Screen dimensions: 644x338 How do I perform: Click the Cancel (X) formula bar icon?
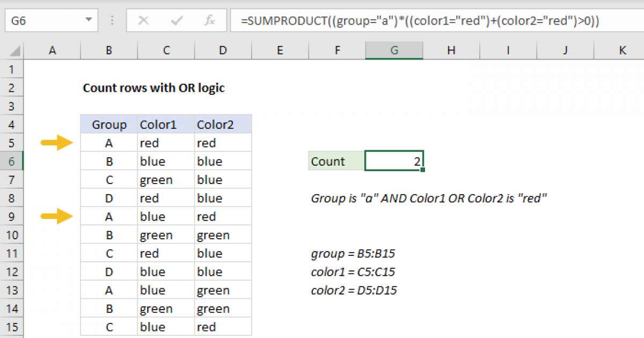point(143,21)
